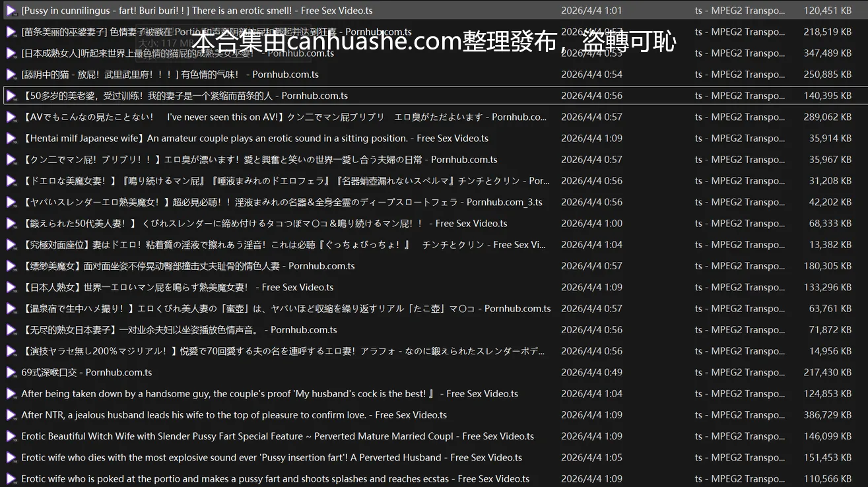Screen dimensions: 868x487
Task: Select the size cell 180,305 KB
Action: click(828, 266)
